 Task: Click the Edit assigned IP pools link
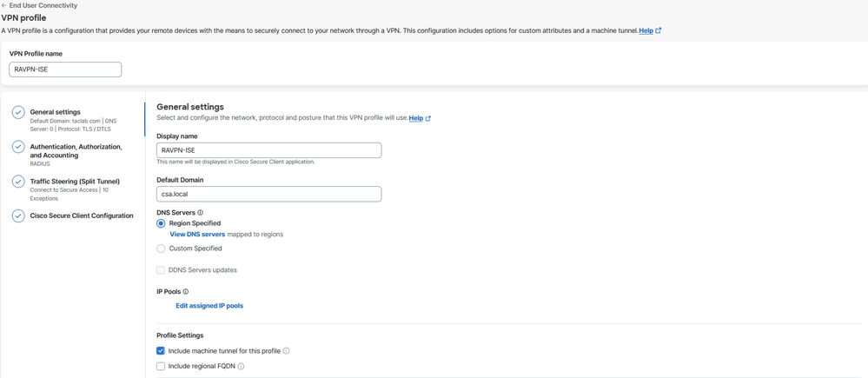[209, 306]
